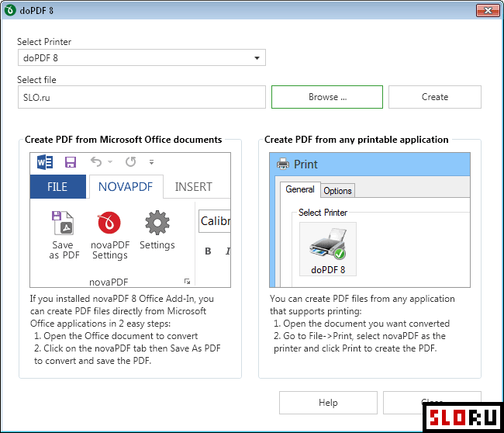The image size is (504, 433).
Task: Click the 'novaPDF' ribbon group label
Action: [x=109, y=282]
